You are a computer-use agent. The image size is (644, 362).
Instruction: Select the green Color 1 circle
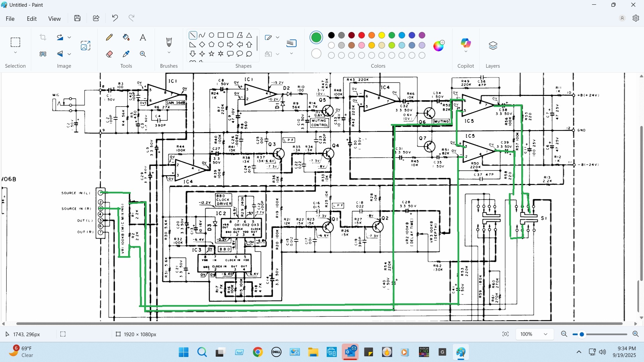[x=316, y=37]
